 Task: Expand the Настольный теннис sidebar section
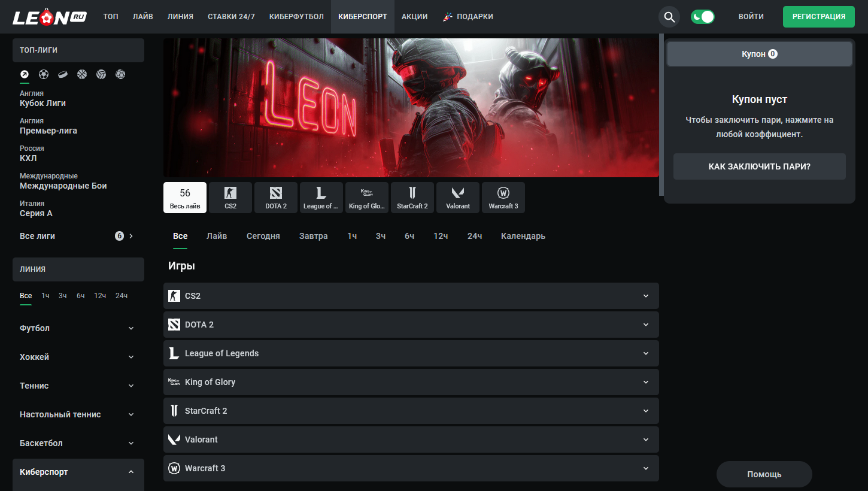point(78,414)
